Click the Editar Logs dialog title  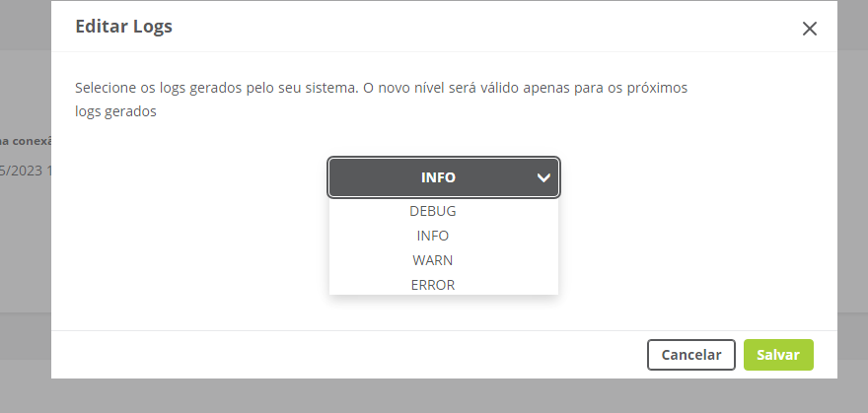click(x=124, y=27)
